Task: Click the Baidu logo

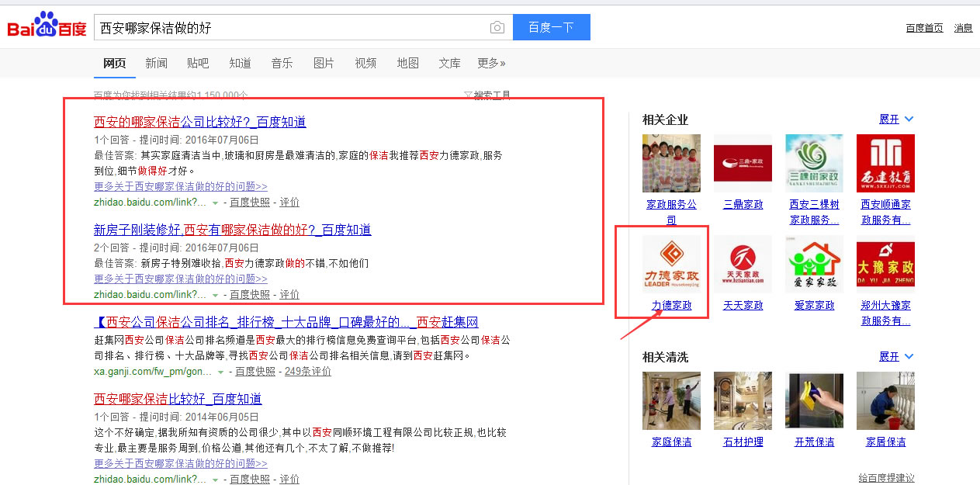Action: (47, 26)
